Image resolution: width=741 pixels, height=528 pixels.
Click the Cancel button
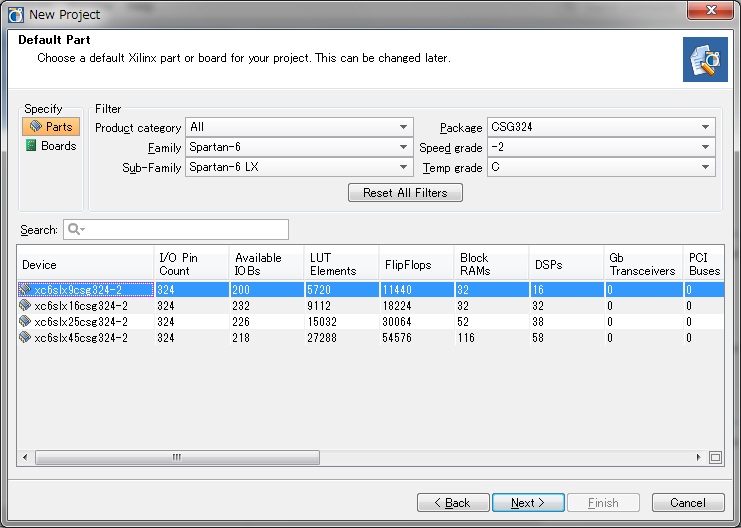(688, 502)
